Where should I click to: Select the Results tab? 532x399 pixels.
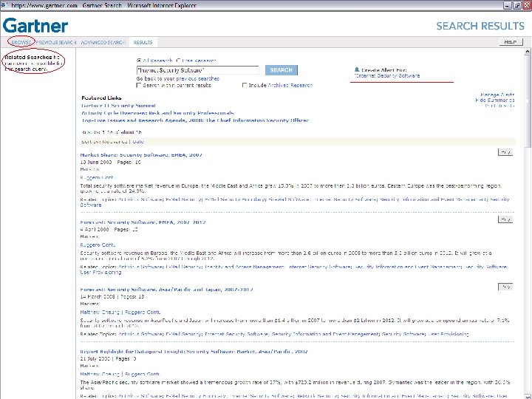[x=143, y=42]
